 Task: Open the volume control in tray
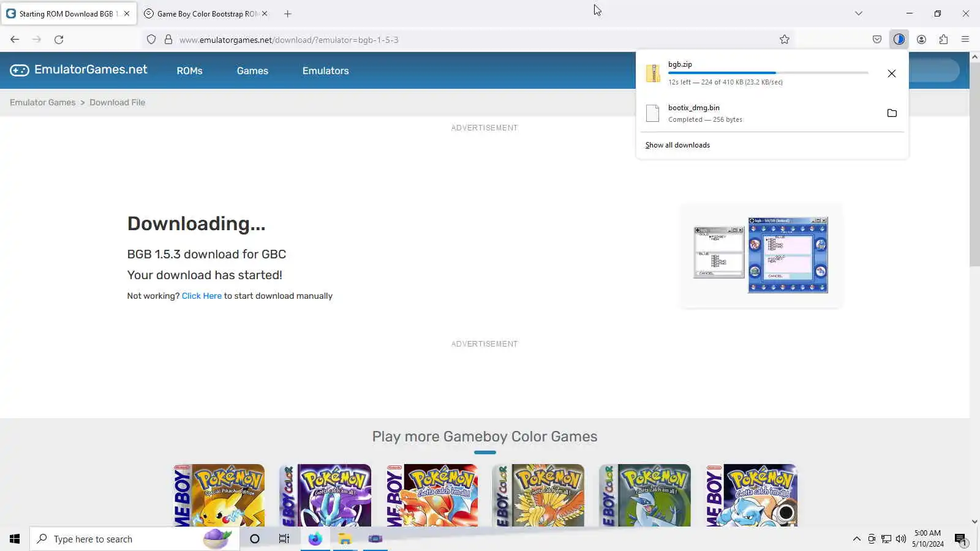(901, 539)
